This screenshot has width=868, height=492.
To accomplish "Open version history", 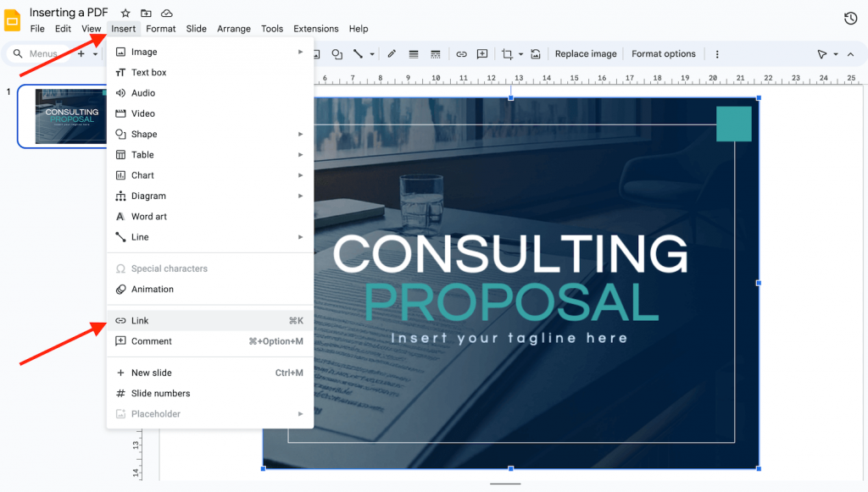I will click(x=850, y=17).
